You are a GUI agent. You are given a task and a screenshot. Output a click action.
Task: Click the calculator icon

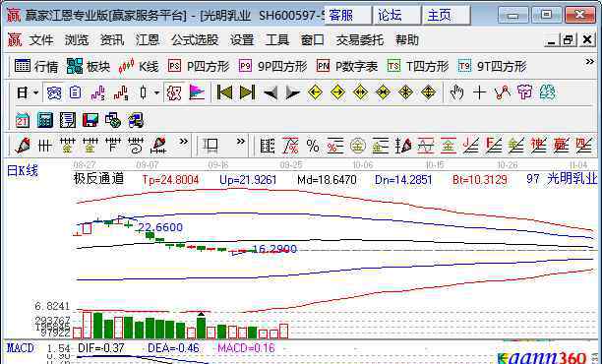(45, 120)
